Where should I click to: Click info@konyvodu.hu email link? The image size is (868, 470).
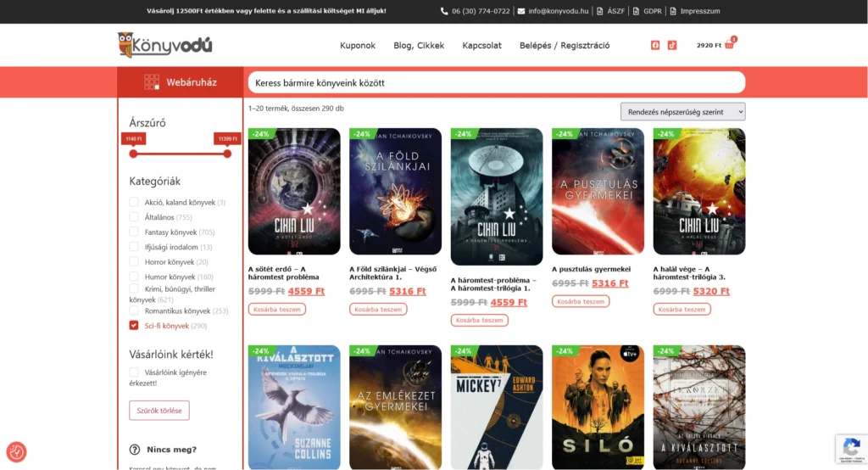(558, 11)
